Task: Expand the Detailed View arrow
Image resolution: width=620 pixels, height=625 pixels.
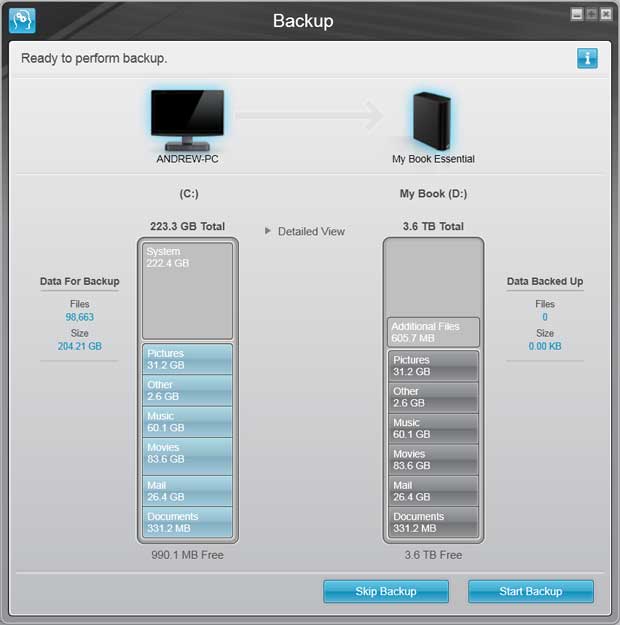Action: 268,231
